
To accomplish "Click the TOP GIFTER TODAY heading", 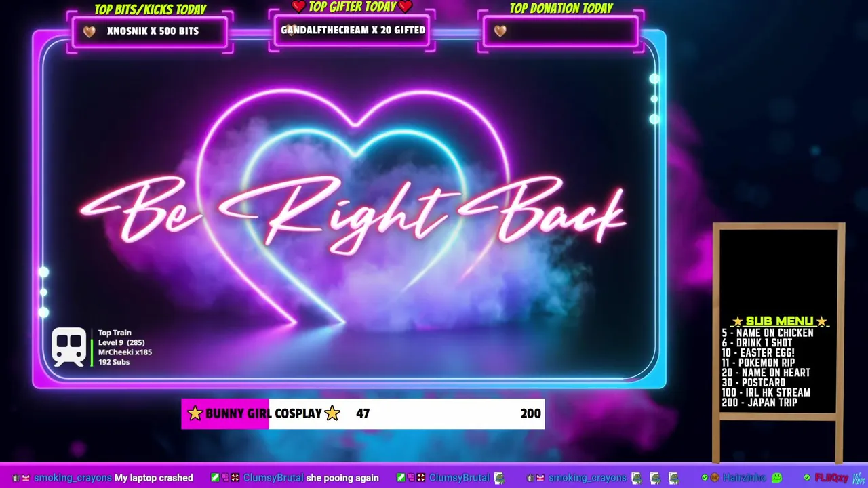I will [x=352, y=7].
